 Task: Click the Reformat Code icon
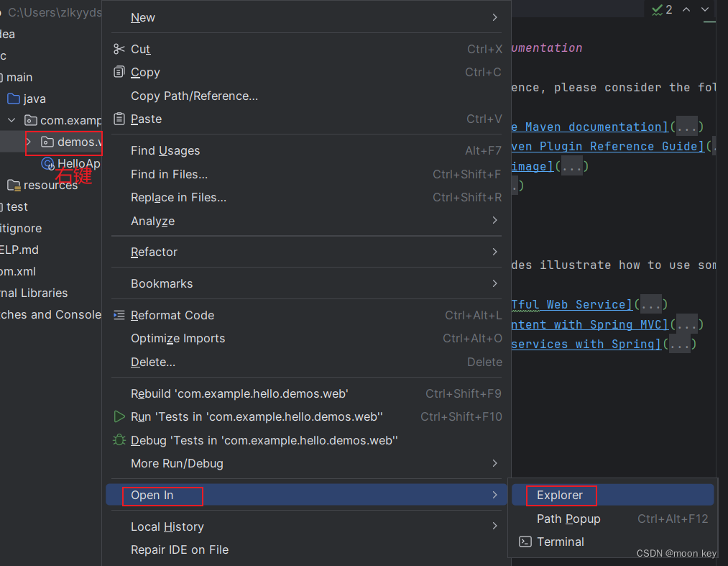point(119,315)
